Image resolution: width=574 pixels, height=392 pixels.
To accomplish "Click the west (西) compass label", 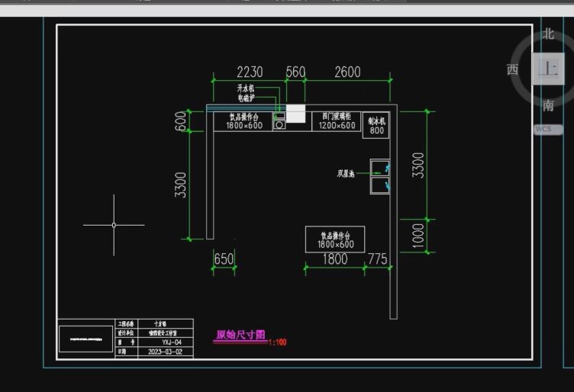I will [x=512, y=69].
